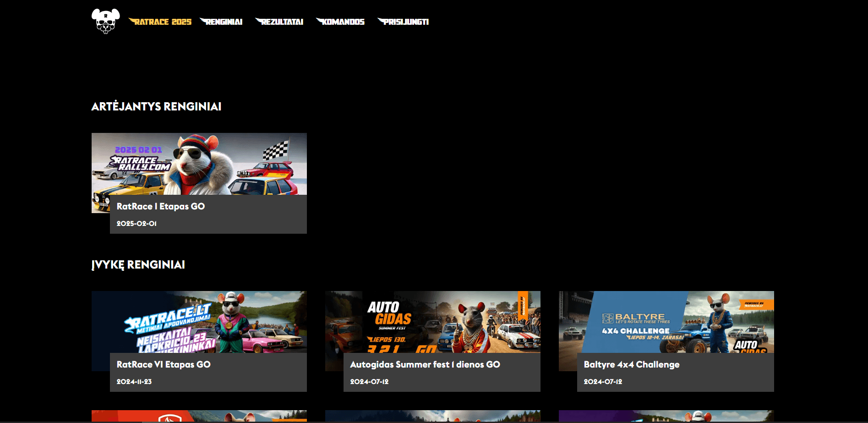Select the PRISIJUNGTI menu item
The height and width of the screenshot is (423, 868).
click(403, 22)
